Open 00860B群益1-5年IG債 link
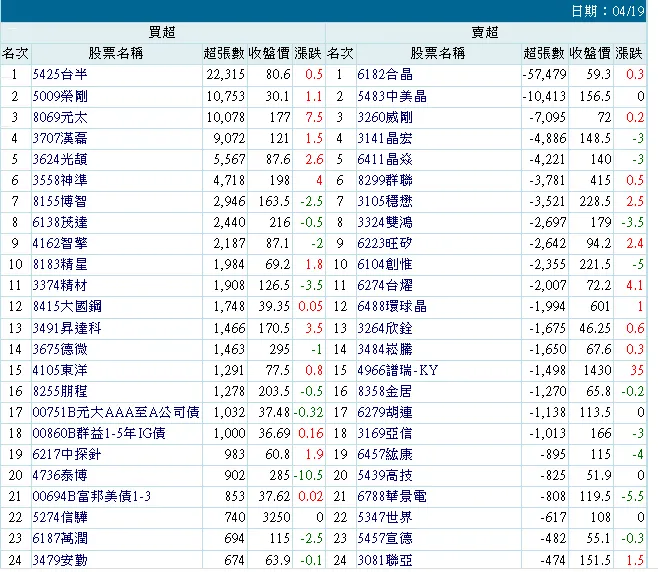Screen dimensions: 658x572 tap(99, 433)
